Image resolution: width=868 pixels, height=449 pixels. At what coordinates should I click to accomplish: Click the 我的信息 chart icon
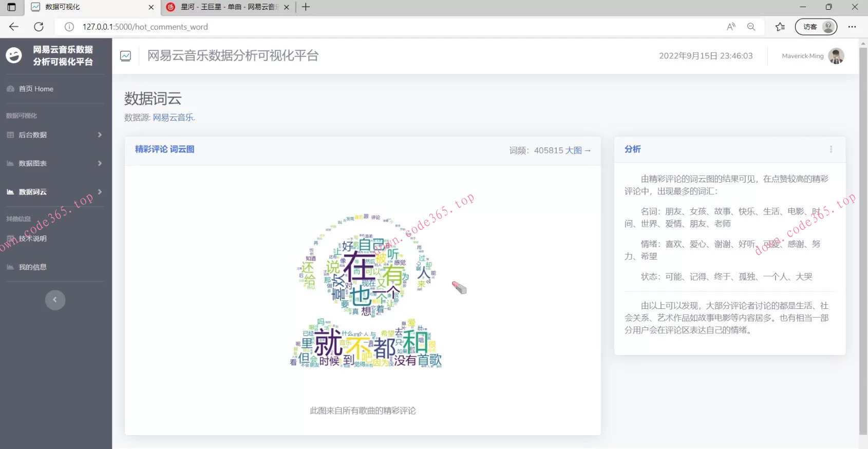click(10, 267)
